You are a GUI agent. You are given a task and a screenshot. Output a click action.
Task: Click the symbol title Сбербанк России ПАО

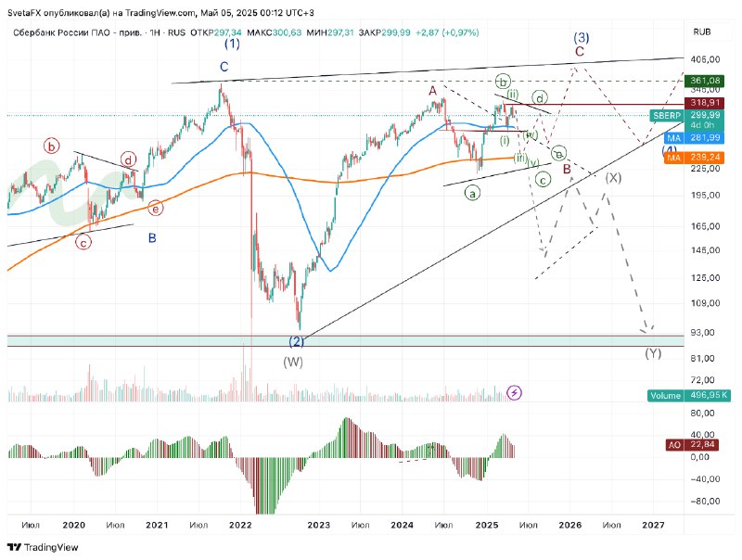pyautogui.click(x=61, y=32)
